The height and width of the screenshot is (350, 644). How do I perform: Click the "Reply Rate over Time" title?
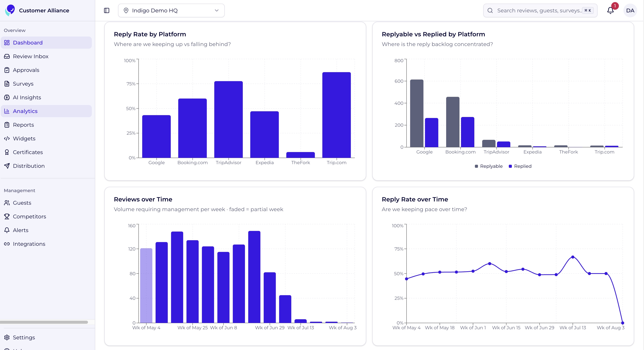click(415, 199)
